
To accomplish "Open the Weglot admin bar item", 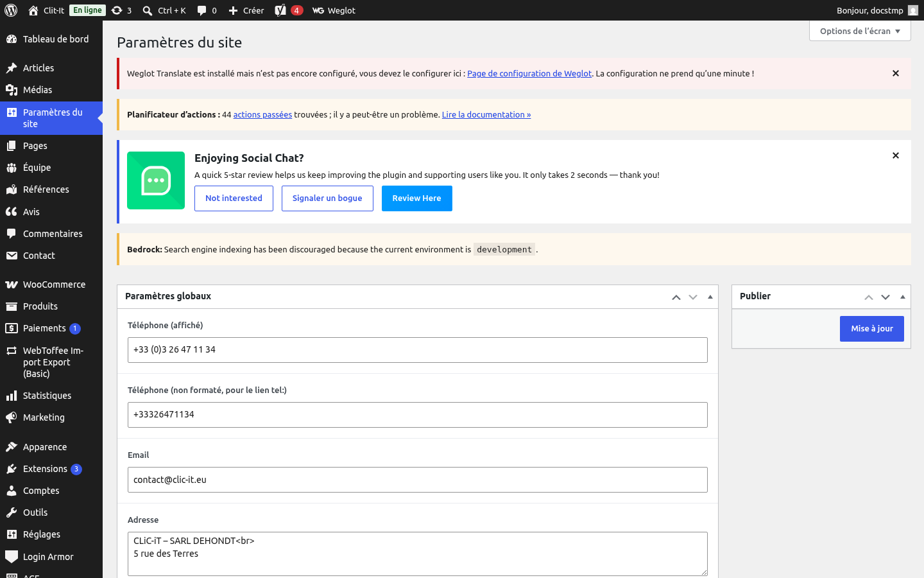I will (x=334, y=10).
